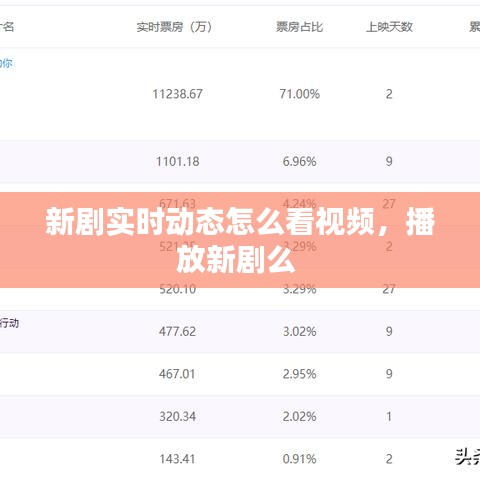Click the 实时票房（万） column header

pyautogui.click(x=174, y=27)
